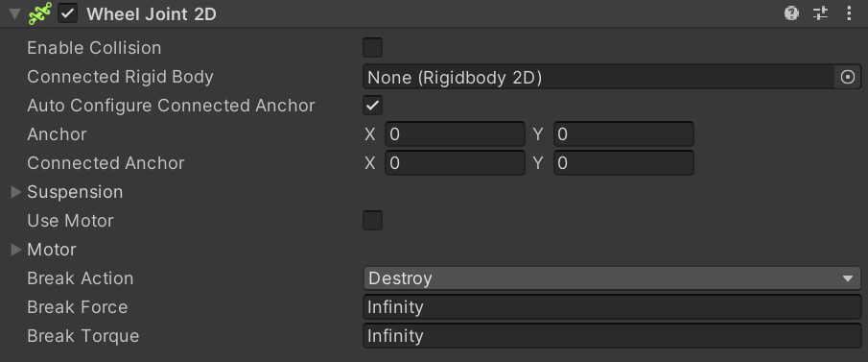Click the Break Torque field

click(x=612, y=336)
